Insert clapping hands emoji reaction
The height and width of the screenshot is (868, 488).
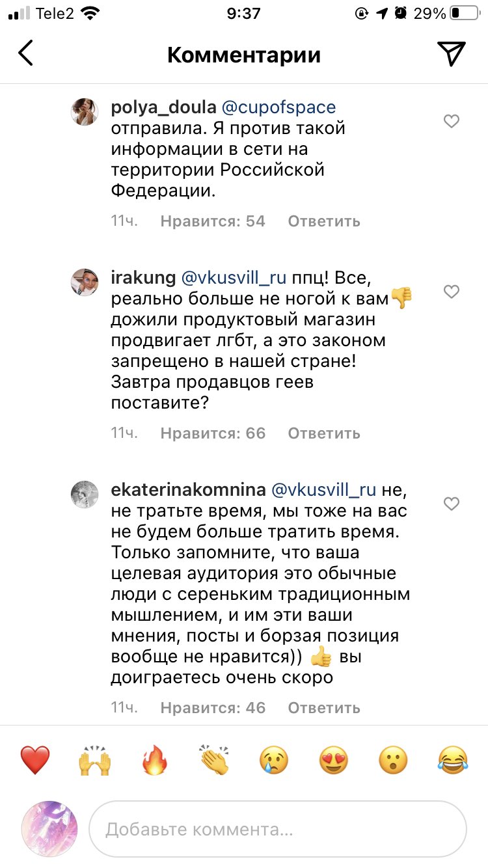pos(215,759)
